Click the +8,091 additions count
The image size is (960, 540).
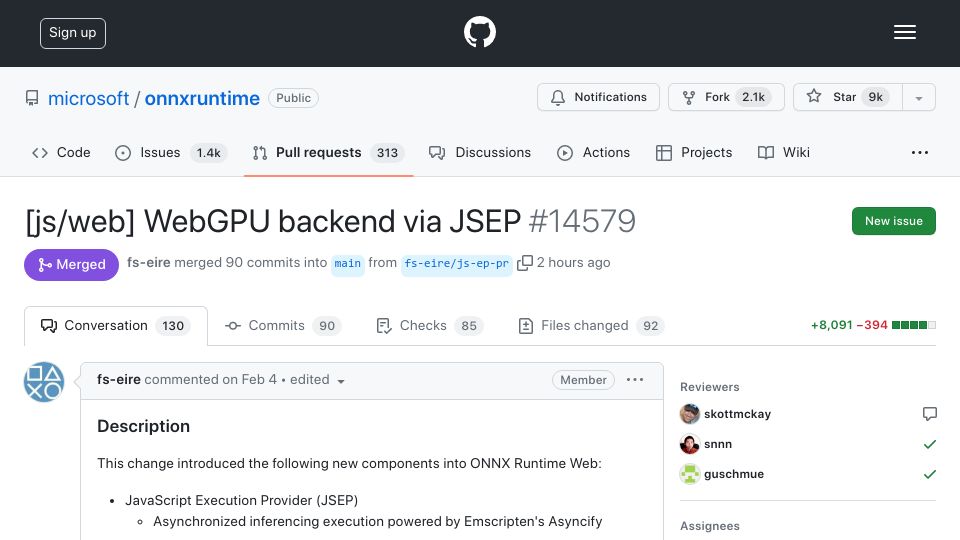pos(831,325)
